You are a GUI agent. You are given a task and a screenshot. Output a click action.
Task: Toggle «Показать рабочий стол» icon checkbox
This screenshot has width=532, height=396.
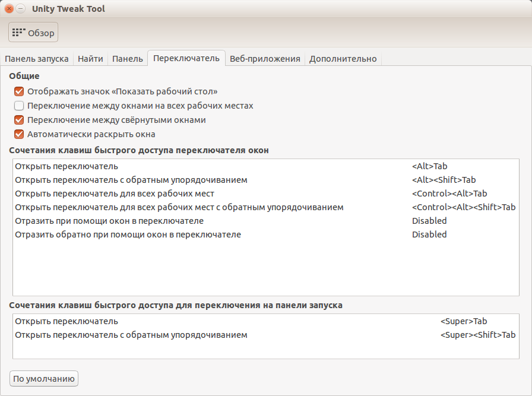(x=19, y=92)
